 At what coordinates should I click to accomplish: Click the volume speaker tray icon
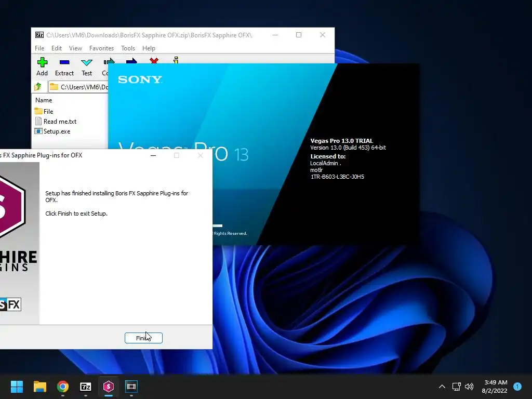coord(469,387)
